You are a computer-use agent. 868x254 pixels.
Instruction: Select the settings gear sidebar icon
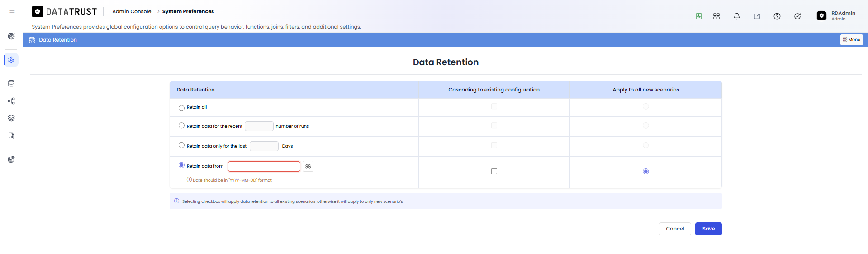11,60
